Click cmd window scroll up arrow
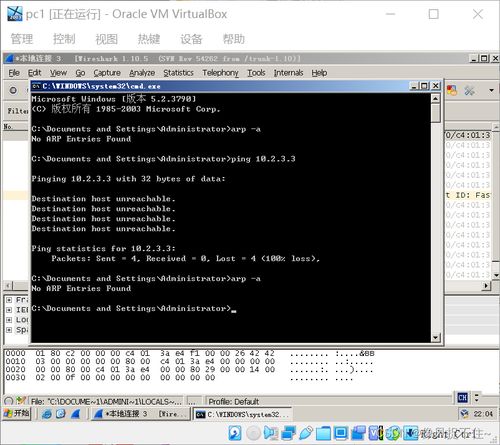This screenshot has width=500, height=445. 436,99
